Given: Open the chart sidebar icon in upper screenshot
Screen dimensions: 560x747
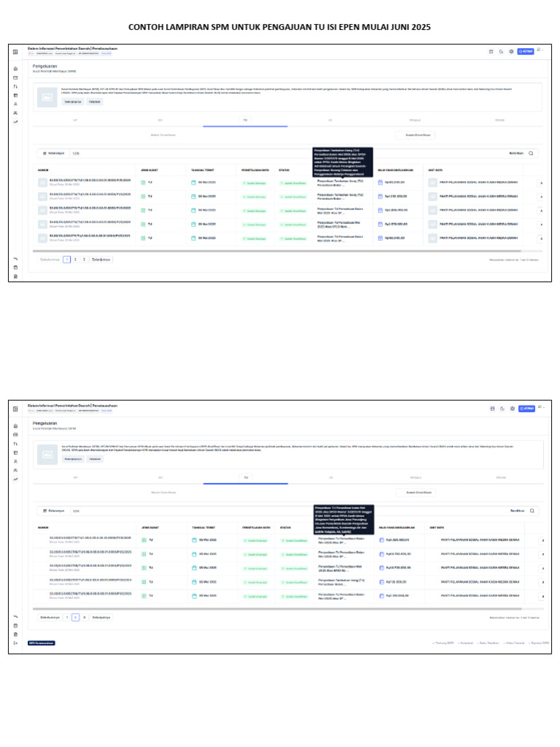Looking at the screenshot, I should tap(15, 122).
